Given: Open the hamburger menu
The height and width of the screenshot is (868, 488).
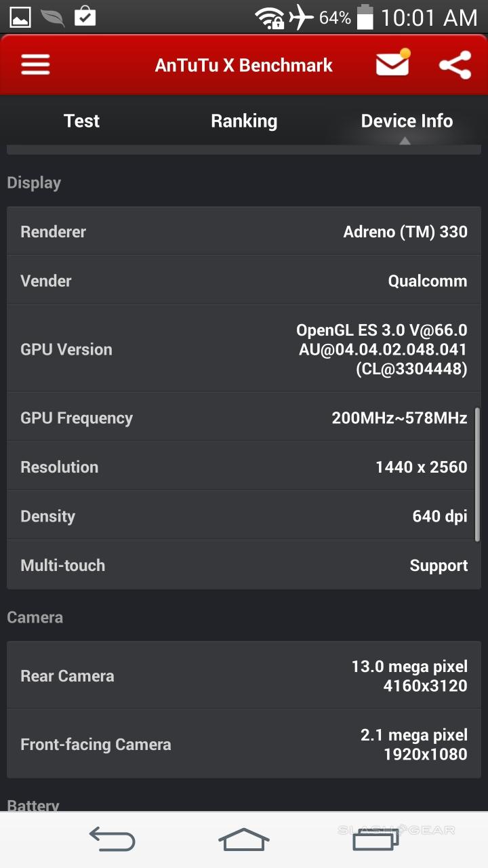Looking at the screenshot, I should [35, 64].
